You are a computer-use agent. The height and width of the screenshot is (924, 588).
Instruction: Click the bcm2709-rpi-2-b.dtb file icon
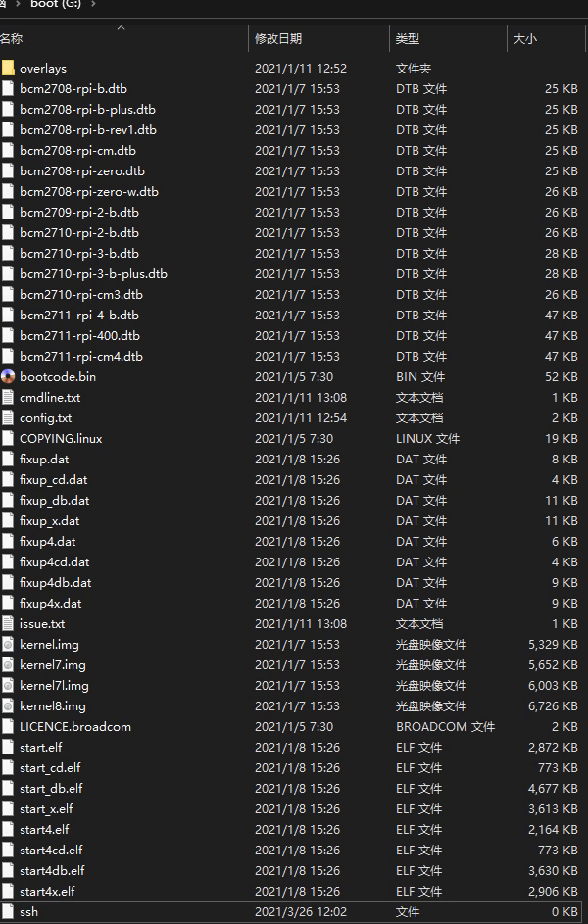(x=8, y=213)
